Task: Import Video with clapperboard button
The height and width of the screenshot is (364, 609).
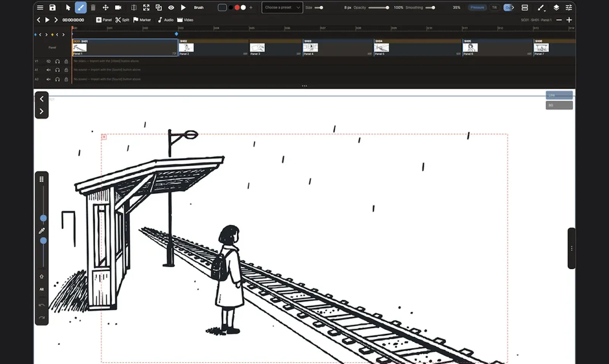Action: pos(185,20)
